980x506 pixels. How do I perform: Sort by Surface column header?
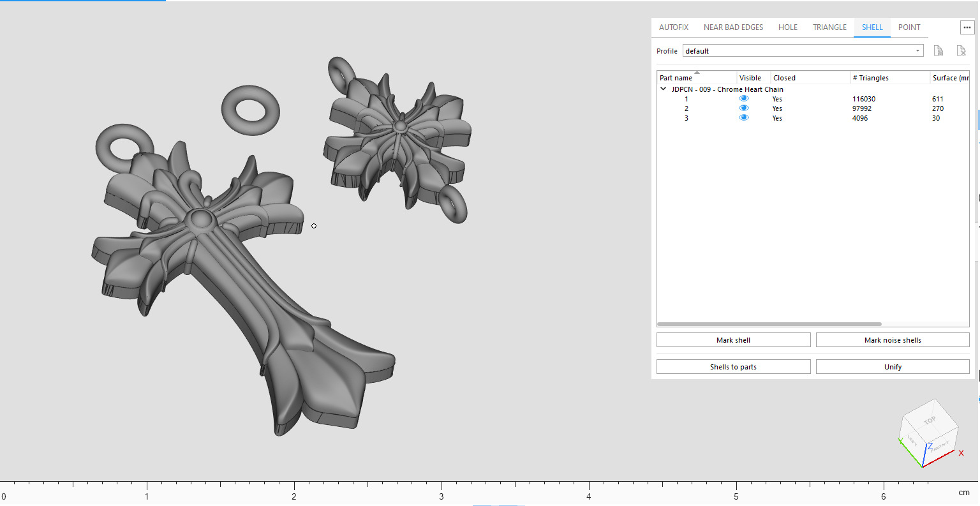(949, 78)
